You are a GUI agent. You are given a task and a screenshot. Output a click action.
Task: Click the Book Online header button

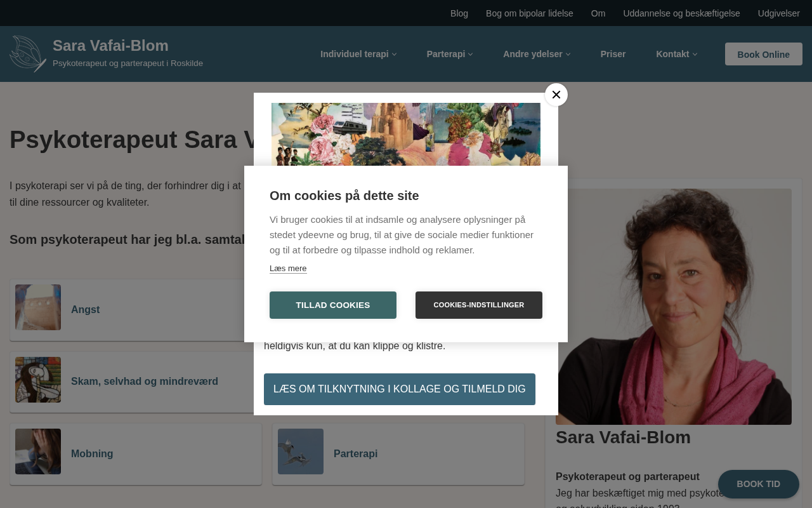click(x=764, y=54)
